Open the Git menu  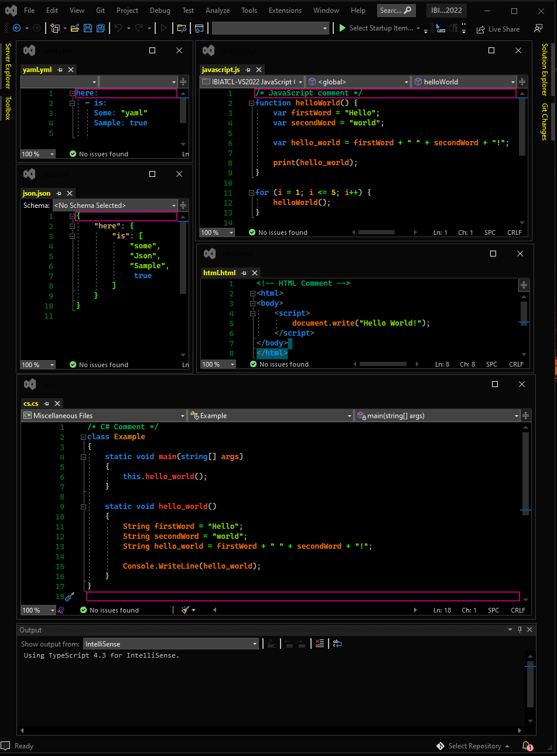100,10
